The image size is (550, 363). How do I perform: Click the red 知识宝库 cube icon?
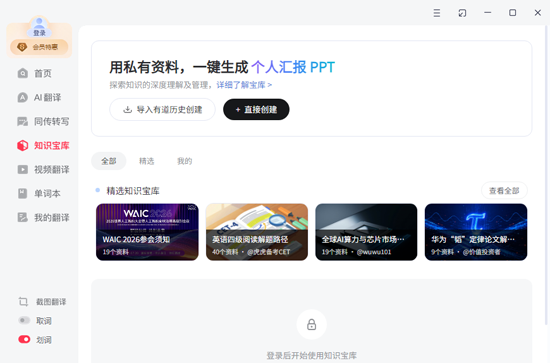(x=23, y=145)
